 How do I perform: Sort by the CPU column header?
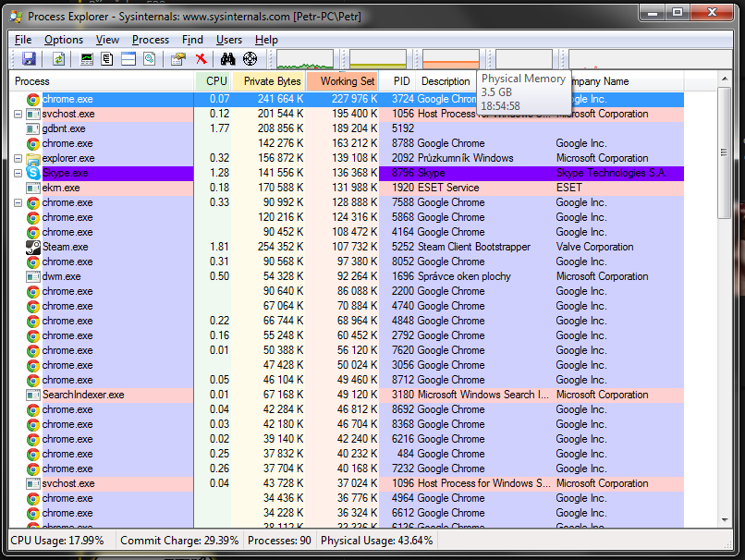(216, 81)
